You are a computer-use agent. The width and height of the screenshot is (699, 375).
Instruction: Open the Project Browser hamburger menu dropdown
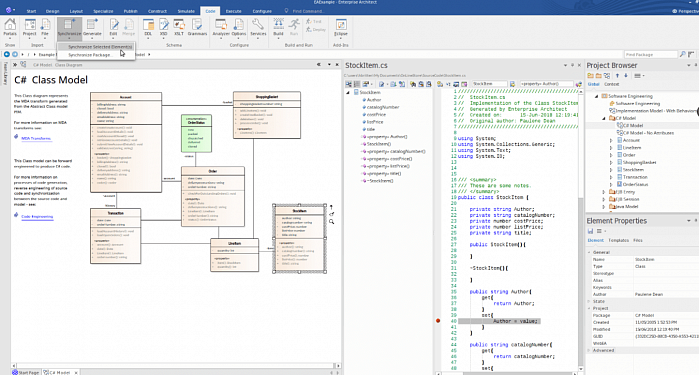click(x=639, y=76)
